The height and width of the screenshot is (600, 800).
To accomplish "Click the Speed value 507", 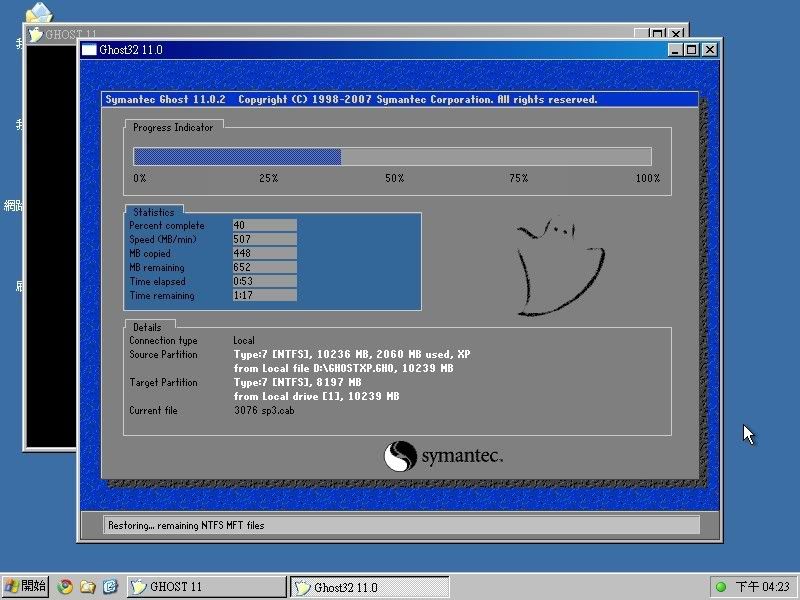I will [264, 239].
